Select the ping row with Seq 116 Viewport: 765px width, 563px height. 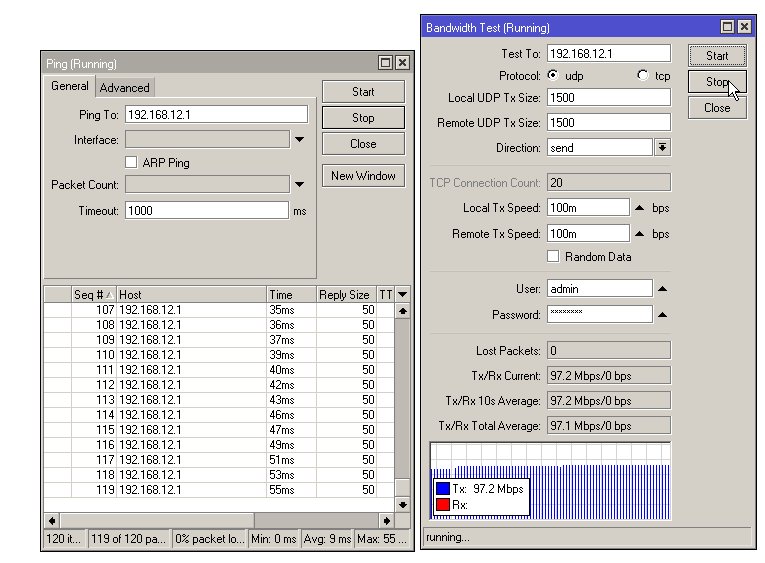[x=219, y=444]
